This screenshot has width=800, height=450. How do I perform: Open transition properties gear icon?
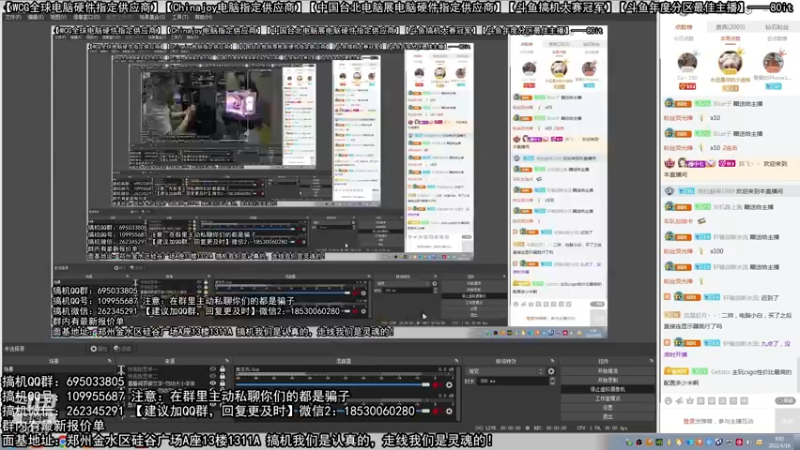[551, 371]
